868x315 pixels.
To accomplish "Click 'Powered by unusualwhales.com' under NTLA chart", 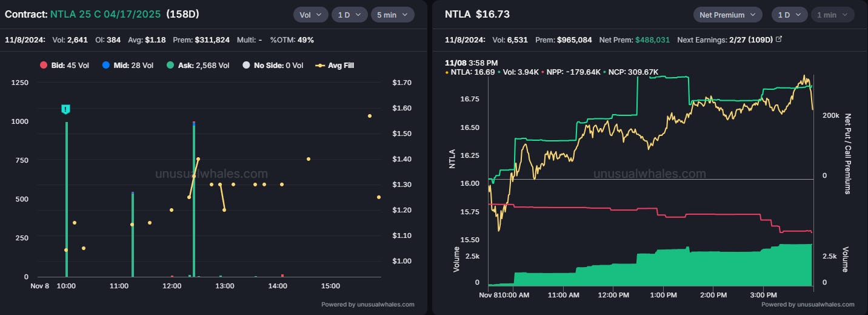I will (x=808, y=305).
